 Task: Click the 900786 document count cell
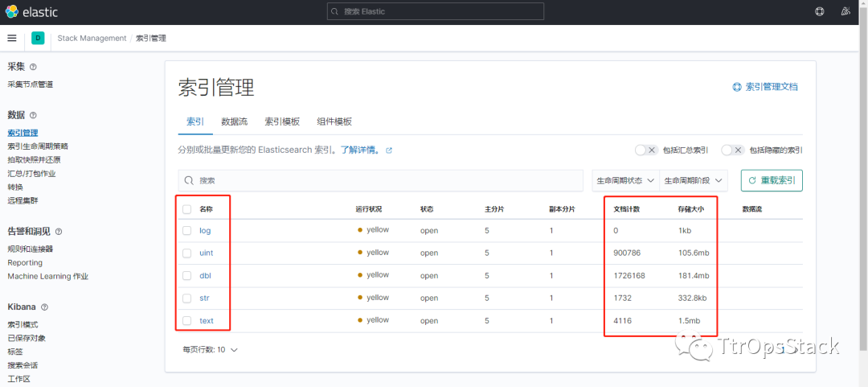(x=627, y=253)
